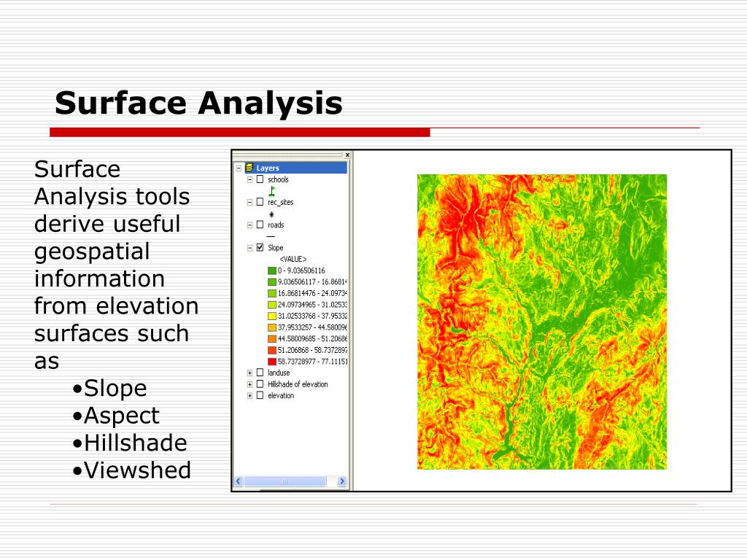Click the 24.09734965 - 31.025 swatch
This screenshot has height=560, width=747.
coord(272,305)
